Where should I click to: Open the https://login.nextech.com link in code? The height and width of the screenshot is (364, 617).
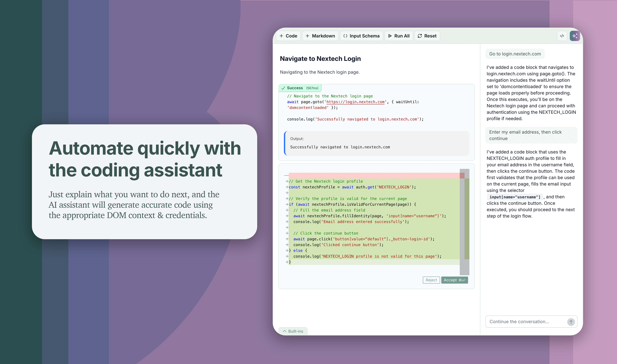click(355, 102)
